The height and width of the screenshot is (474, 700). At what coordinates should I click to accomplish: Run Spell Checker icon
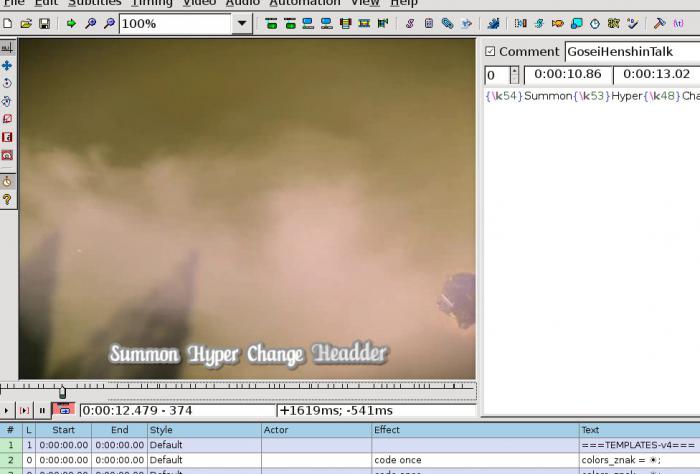coord(632,23)
